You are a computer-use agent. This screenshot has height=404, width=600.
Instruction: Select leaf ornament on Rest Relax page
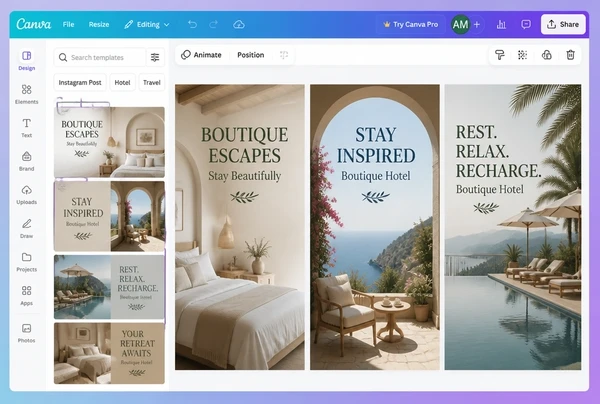486,208
